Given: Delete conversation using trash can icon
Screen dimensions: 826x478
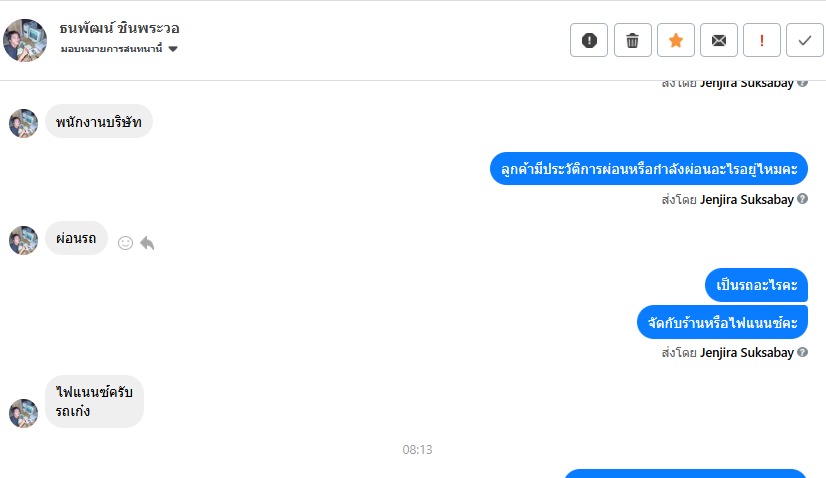Looking at the screenshot, I should 633,40.
